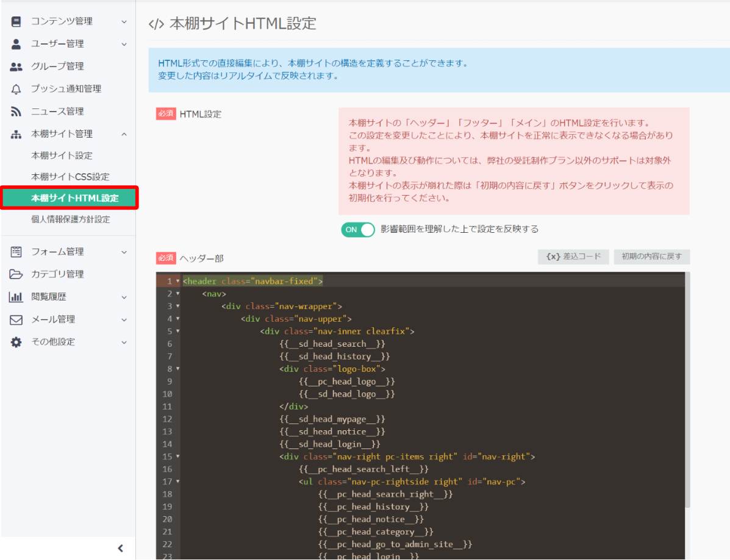Open メール管理 via the envelope icon
This screenshot has height=560, width=730.
[15, 319]
